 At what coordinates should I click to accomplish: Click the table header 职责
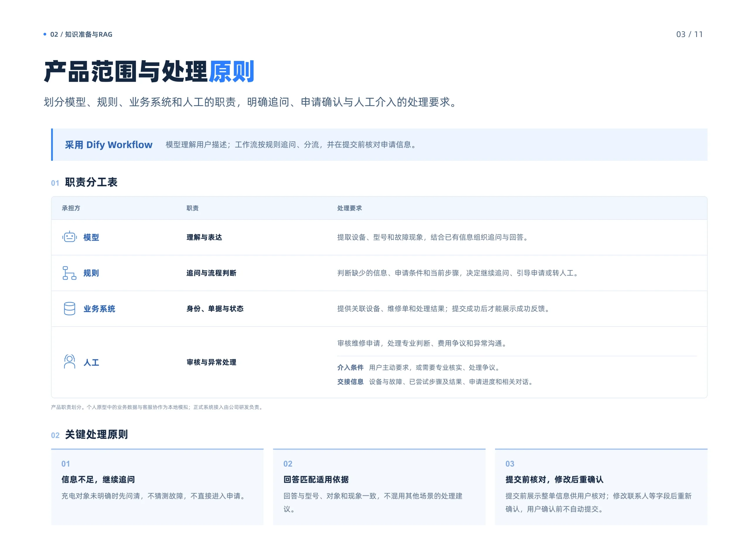pos(193,208)
